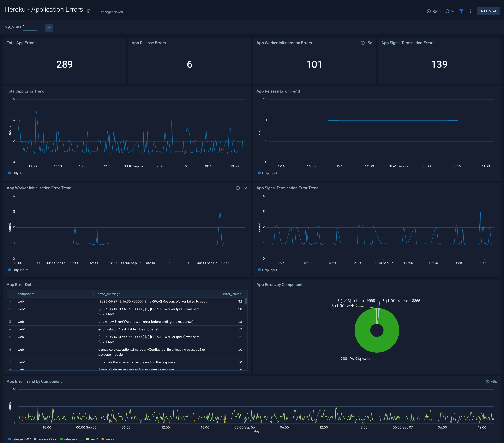Select row 1 Worker failed to boot error

click(x=153, y=301)
